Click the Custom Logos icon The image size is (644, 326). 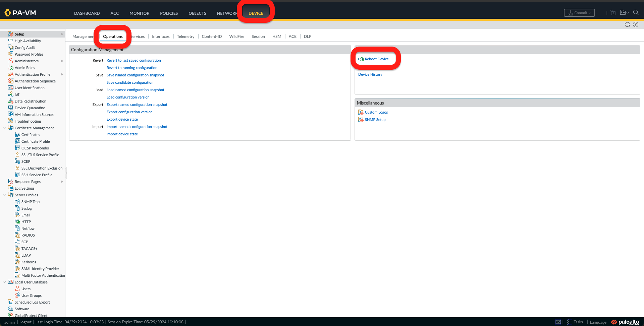tap(361, 112)
